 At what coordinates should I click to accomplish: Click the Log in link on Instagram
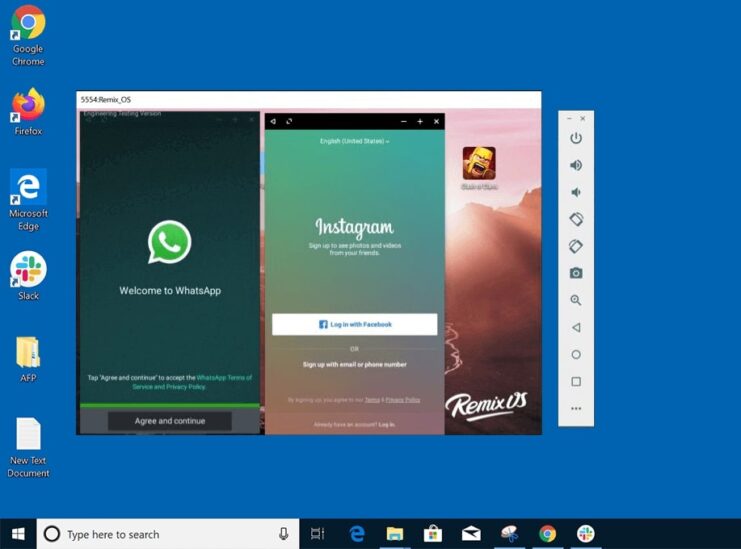coord(386,424)
